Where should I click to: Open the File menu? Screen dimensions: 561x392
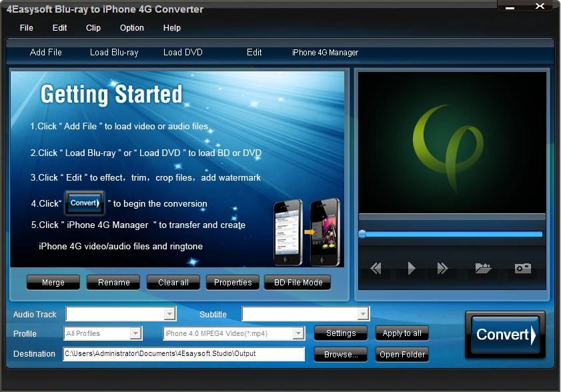pos(27,28)
